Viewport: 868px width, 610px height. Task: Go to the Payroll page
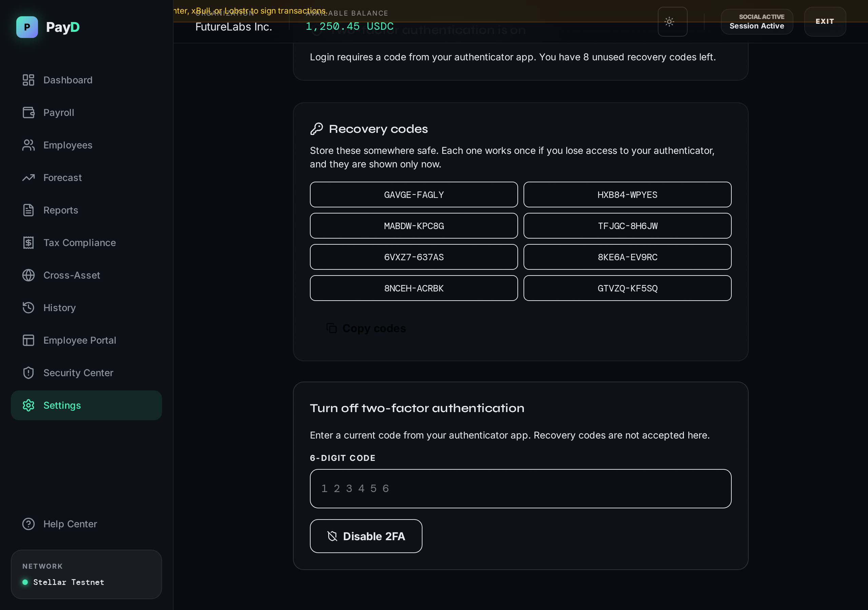[x=86, y=112]
